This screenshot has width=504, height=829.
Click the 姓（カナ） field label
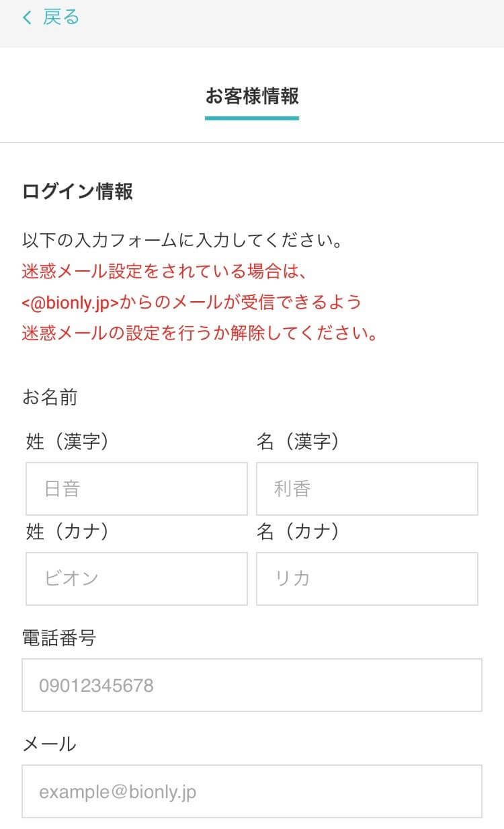(67, 532)
